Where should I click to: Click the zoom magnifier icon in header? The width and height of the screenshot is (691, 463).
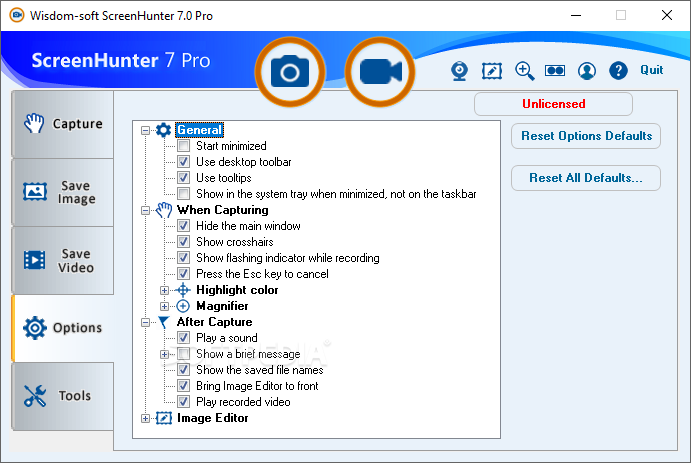(x=524, y=70)
